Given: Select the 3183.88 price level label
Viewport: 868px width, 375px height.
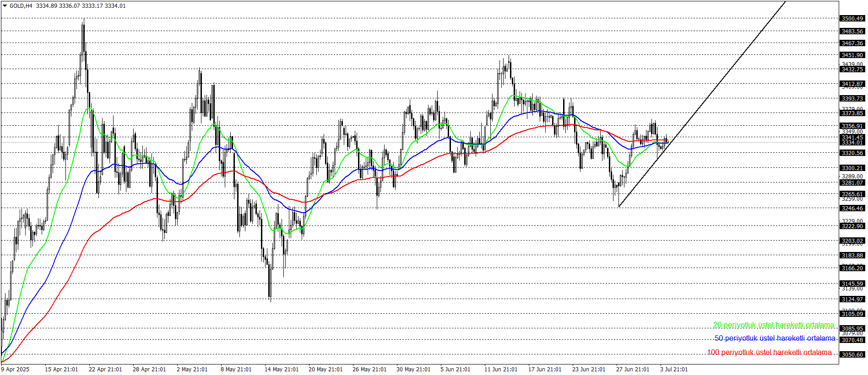Looking at the screenshot, I should (852, 256).
